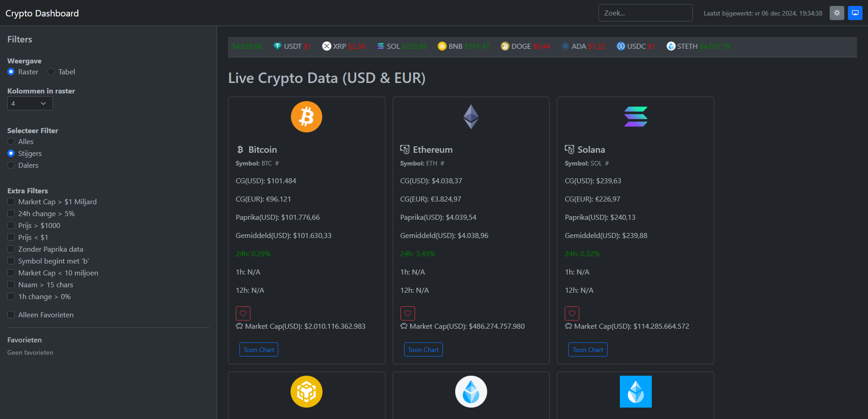Enable 24h change > 5% filter
The height and width of the screenshot is (419, 868).
click(11, 213)
